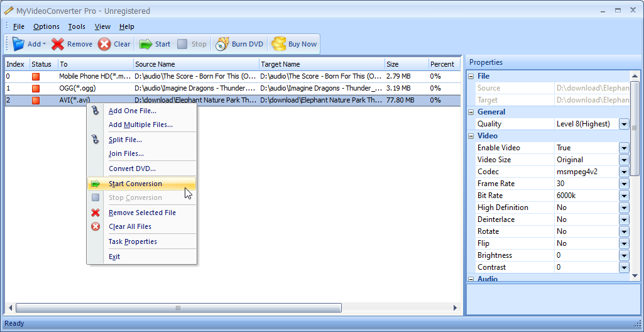Open the Help menu
This screenshot has width=644, height=332.
(126, 26)
